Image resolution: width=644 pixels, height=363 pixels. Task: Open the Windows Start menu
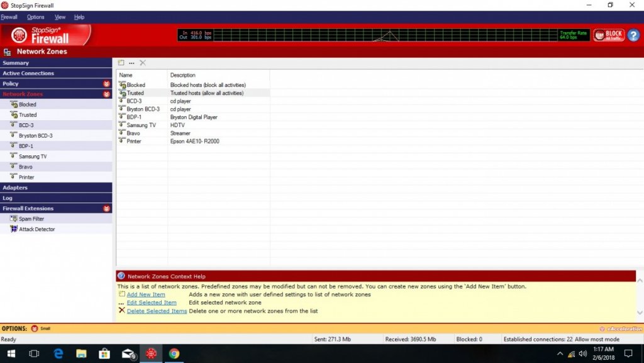(11, 354)
